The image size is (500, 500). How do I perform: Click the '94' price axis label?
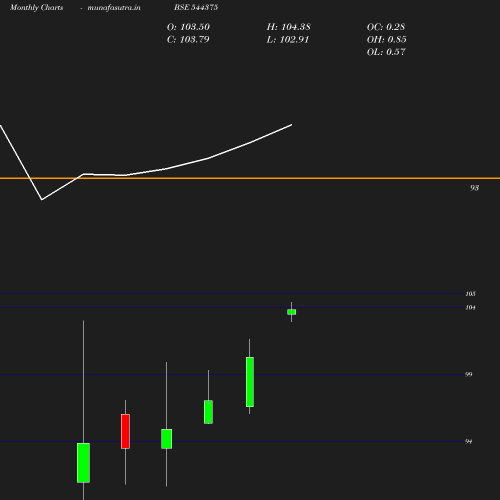pos(469,442)
